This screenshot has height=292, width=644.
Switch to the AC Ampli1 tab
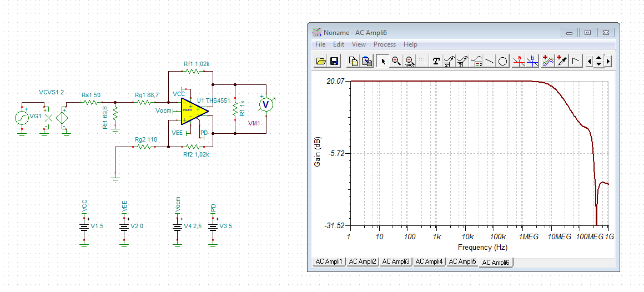click(x=329, y=261)
